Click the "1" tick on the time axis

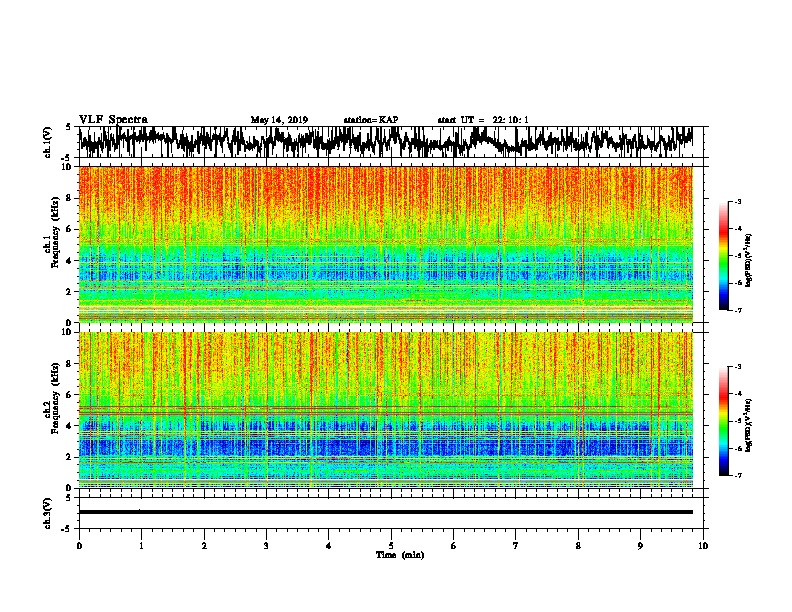[x=141, y=546]
